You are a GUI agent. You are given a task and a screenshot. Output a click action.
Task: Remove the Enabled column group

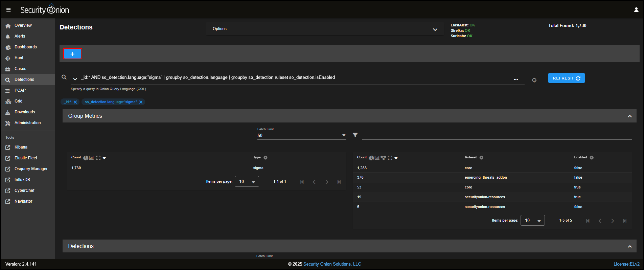[592, 158]
